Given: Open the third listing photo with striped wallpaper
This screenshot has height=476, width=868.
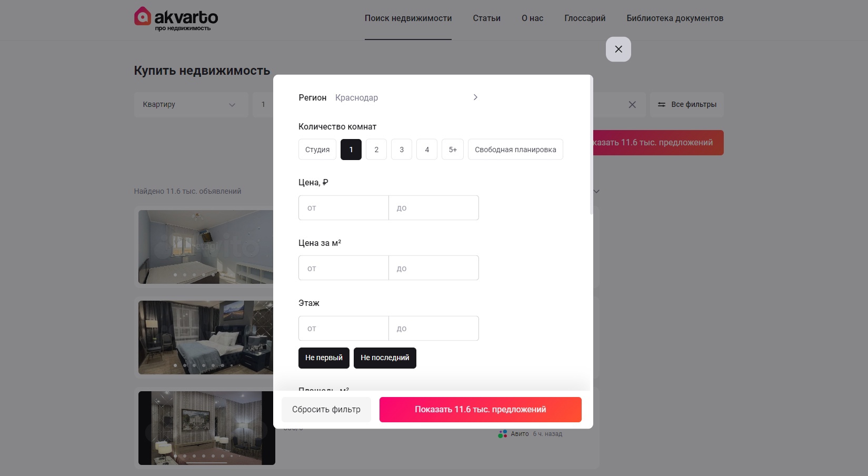Looking at the screenshot, I should click(206, 428).
